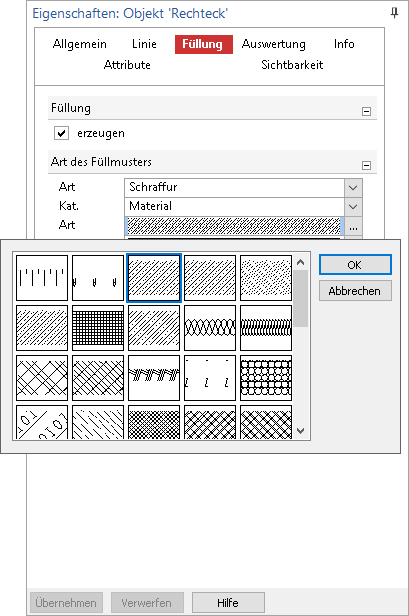Collapse the Art des Füllmusters section
This screenshot has width=409, height=616.
click(366, 165)
